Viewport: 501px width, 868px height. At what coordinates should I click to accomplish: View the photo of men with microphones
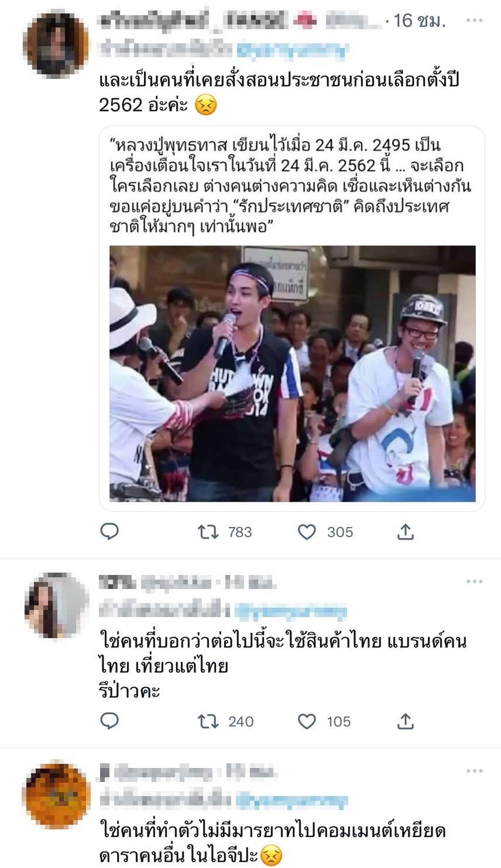pos(293,373)
